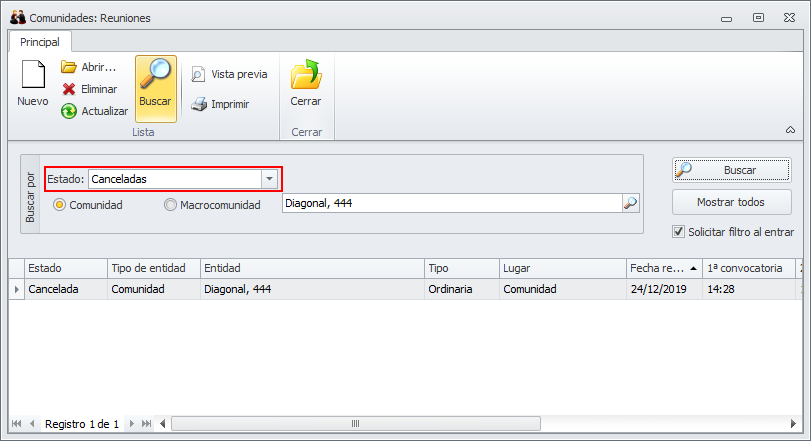Click horizontal scrollbar right arrow
This screenshot has width=811, height=441.
(793, 424)
